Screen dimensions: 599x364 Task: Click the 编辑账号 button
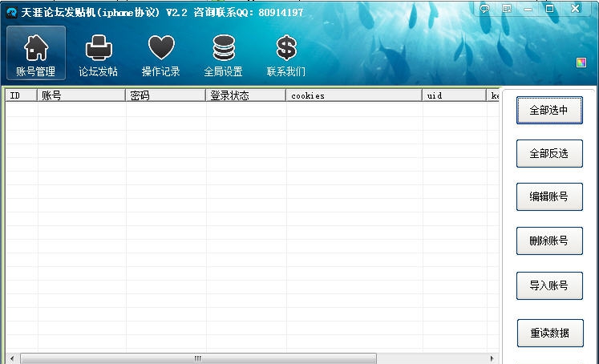point(549,196)
